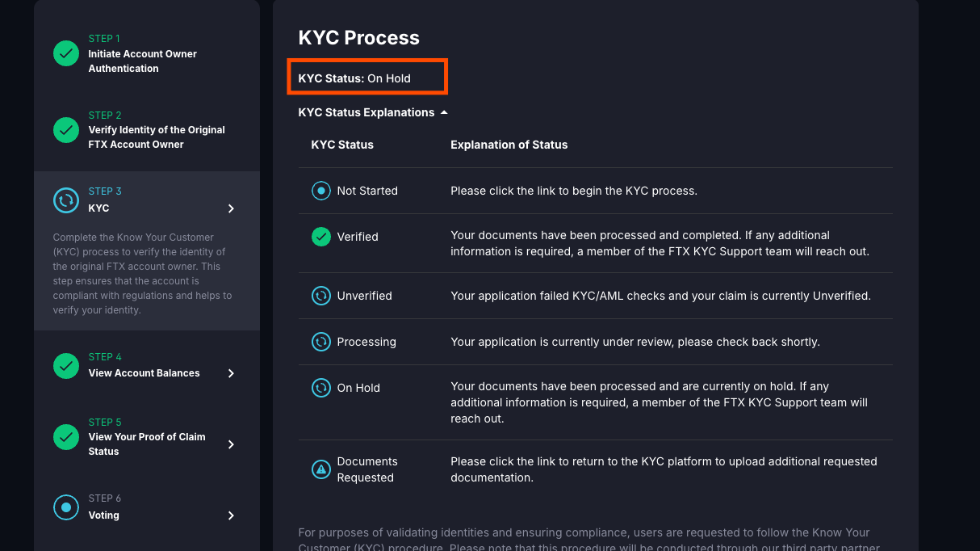The height and width of the screenshot is (551, 980).
Task: Click the 'Verified' status label
Action: pos(358,237)
